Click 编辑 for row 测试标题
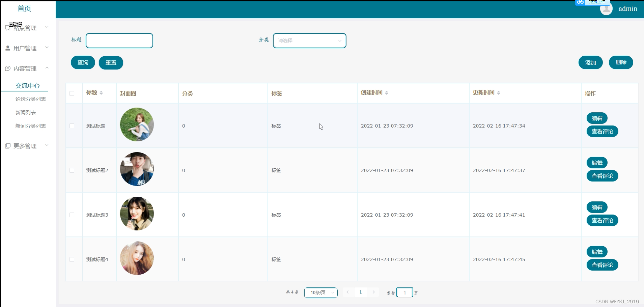 (597, 118)
